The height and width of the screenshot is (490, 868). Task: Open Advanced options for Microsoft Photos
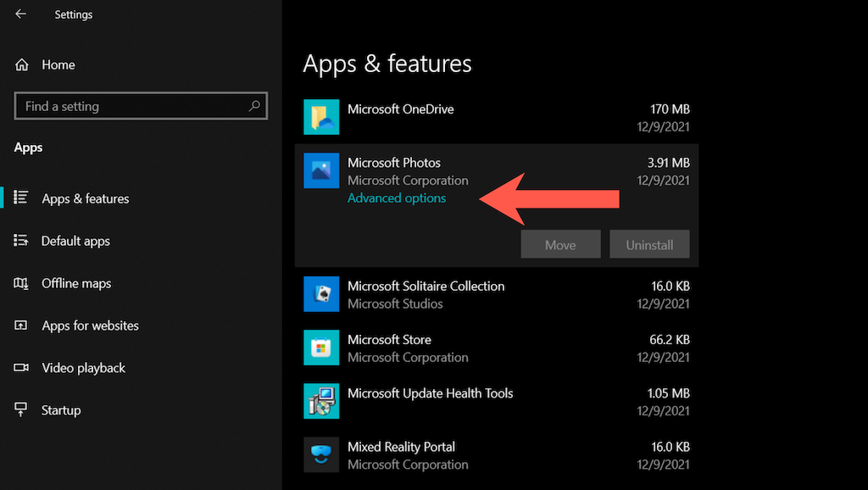point(396,198)
